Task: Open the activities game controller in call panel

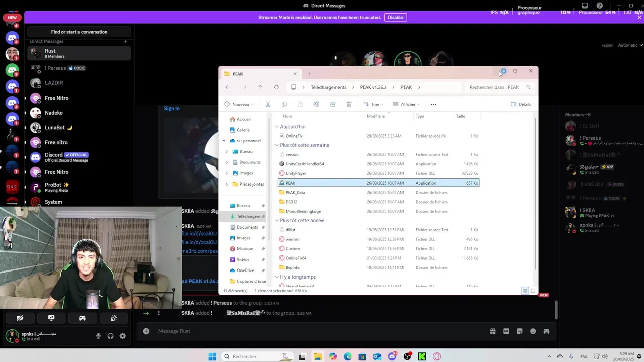Action: [82, 318]
